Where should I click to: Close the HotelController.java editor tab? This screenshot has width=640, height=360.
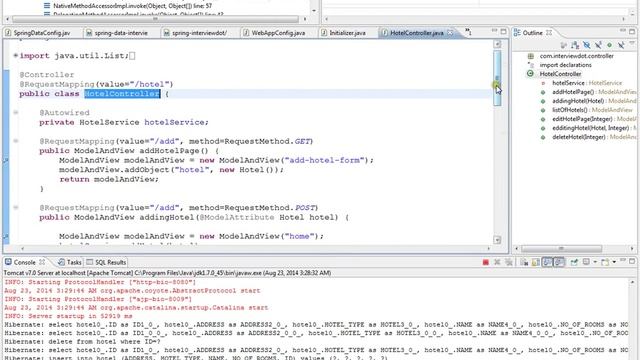[450, 33]
